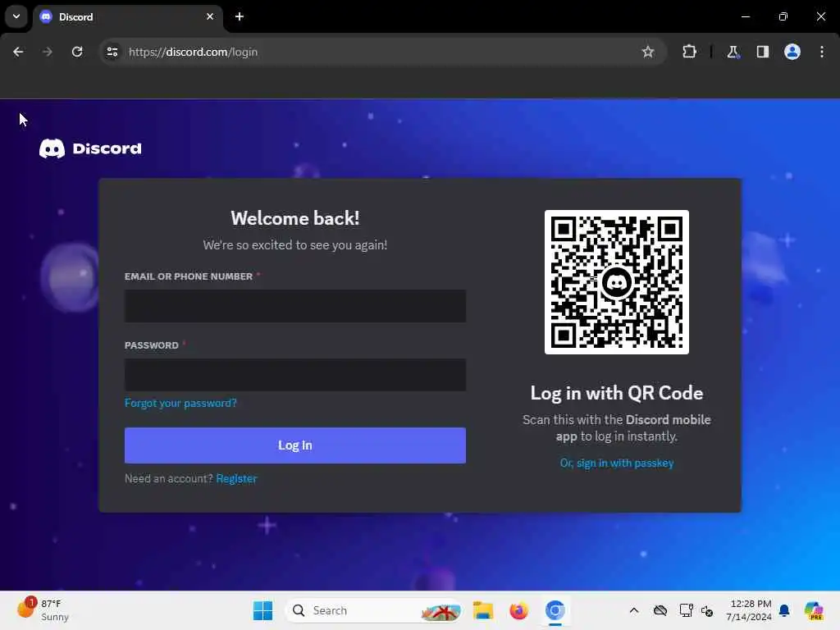The image size is (840, 630).
Task: Click the cloud sync tray icon
Action: 660,610
